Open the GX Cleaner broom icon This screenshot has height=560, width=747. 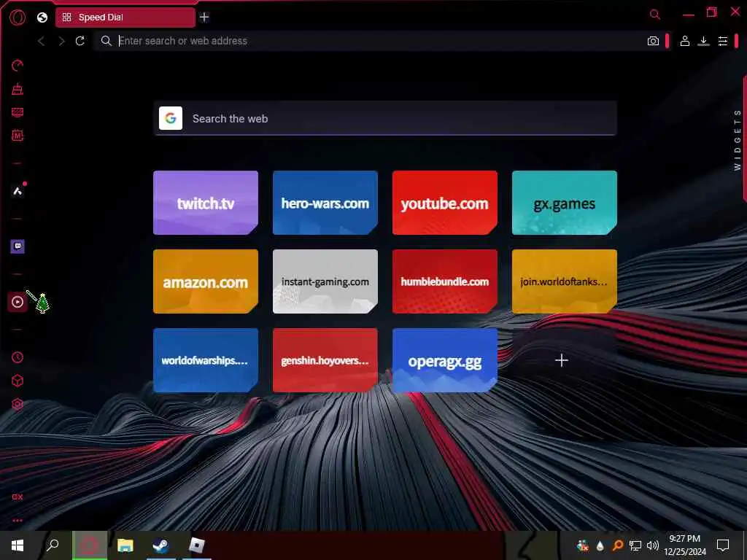point(18,88)
